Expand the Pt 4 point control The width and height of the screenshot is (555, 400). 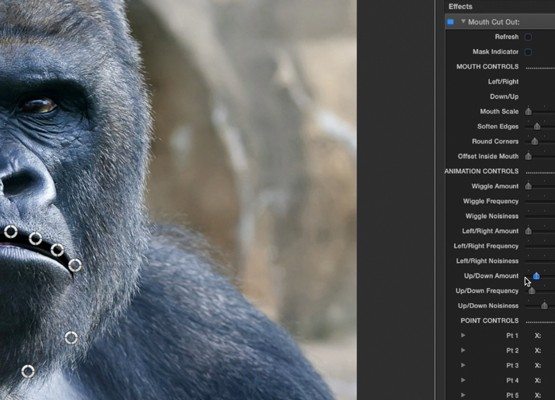click(463, 380)
